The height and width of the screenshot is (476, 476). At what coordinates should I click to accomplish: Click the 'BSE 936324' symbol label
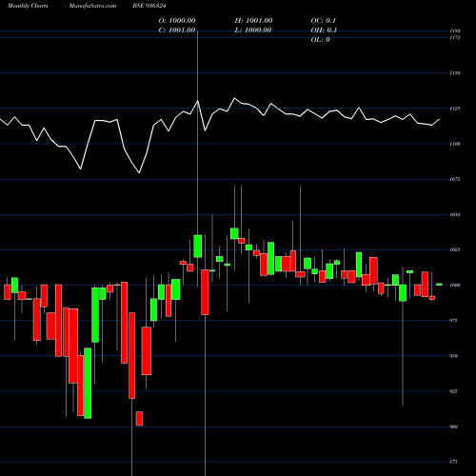coord(149,6)
